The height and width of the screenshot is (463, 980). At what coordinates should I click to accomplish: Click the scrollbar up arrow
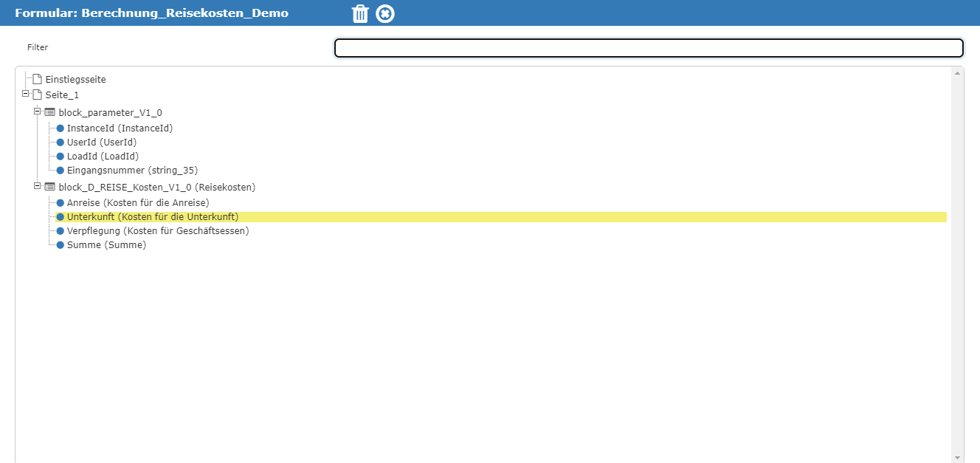pos(957,73)
